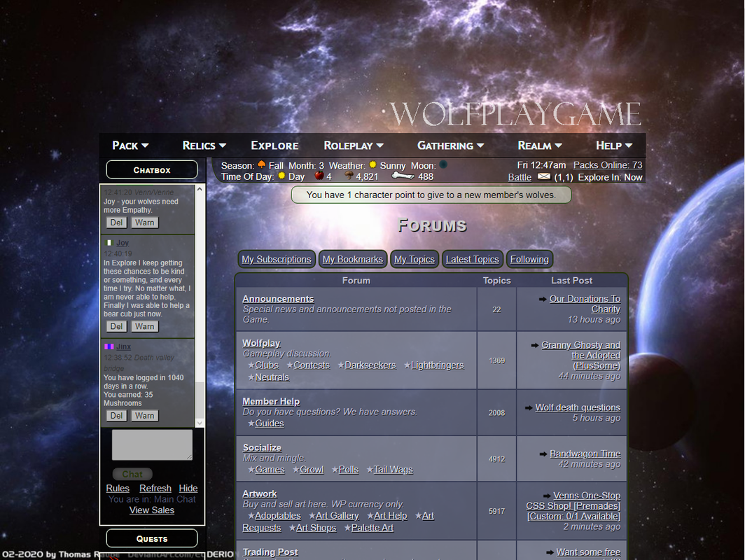745x560 pixels.
Task: Open the Adoptables subforum
Action: (277, 516)
